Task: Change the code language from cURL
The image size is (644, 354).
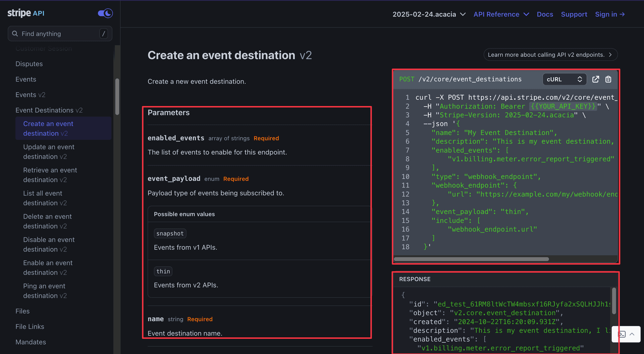Action: point(564,79)
